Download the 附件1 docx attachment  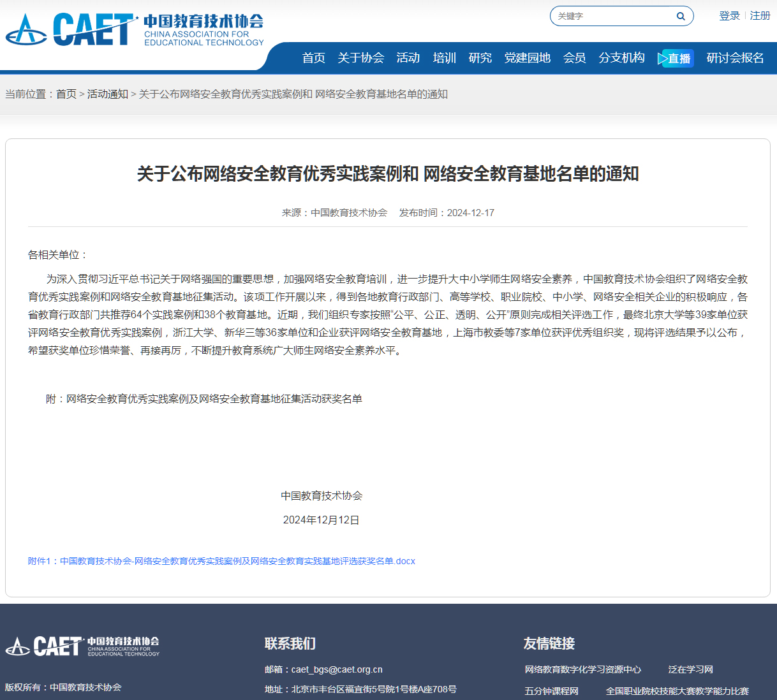coord(221,561)
